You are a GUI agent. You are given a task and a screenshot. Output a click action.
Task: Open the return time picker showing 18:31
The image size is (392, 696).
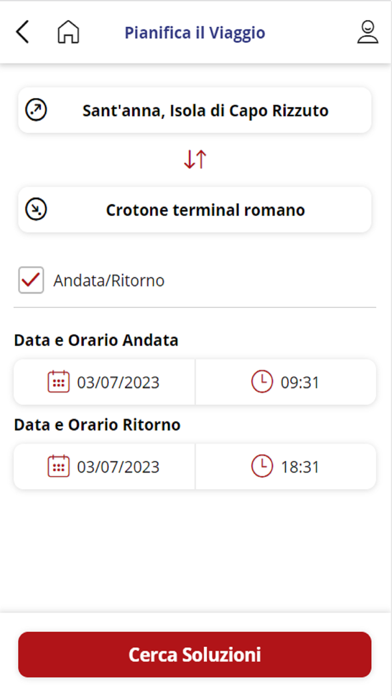point(286,467)
